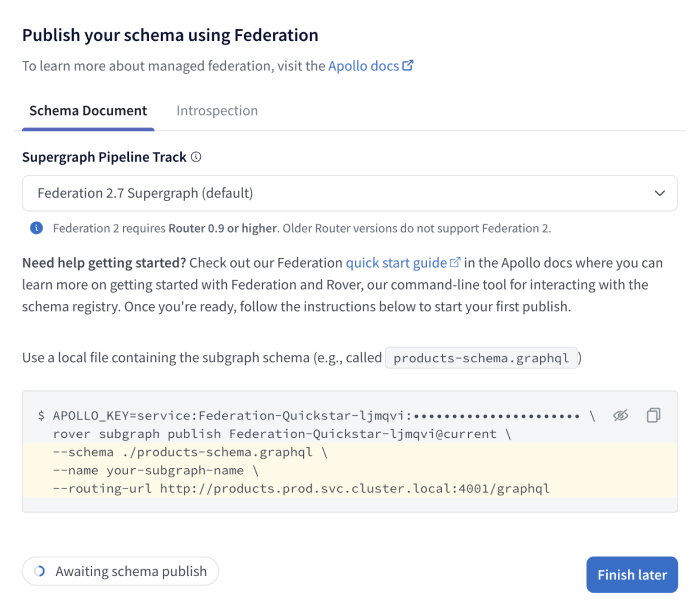Click the APOLLO_KEY=service line in the code block
This screenshot has width=700, height=615.
[x=317, y=416]
